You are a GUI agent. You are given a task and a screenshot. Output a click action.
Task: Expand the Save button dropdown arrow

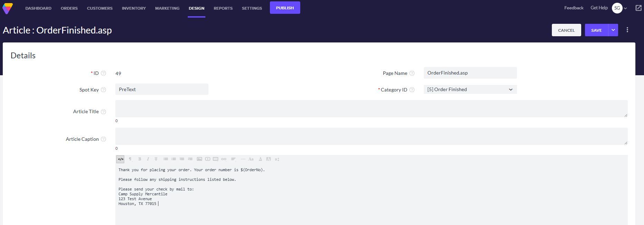(613, 30)
